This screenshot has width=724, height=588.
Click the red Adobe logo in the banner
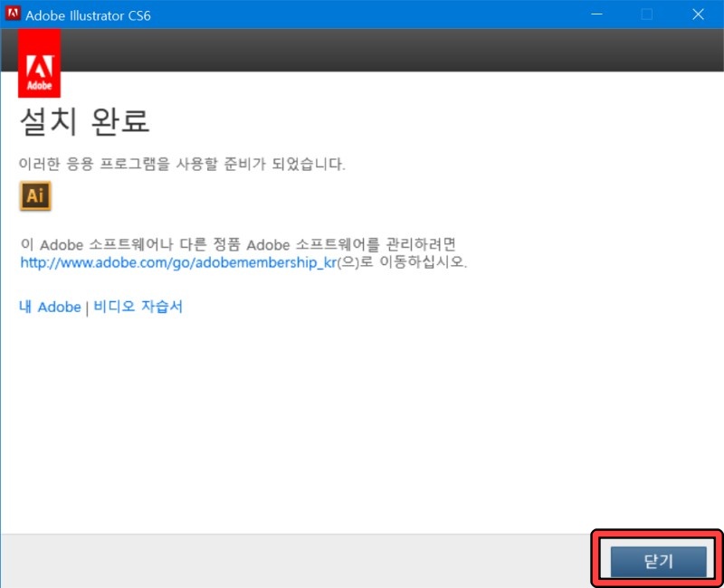pyautogui.click(x=40, y=62)
